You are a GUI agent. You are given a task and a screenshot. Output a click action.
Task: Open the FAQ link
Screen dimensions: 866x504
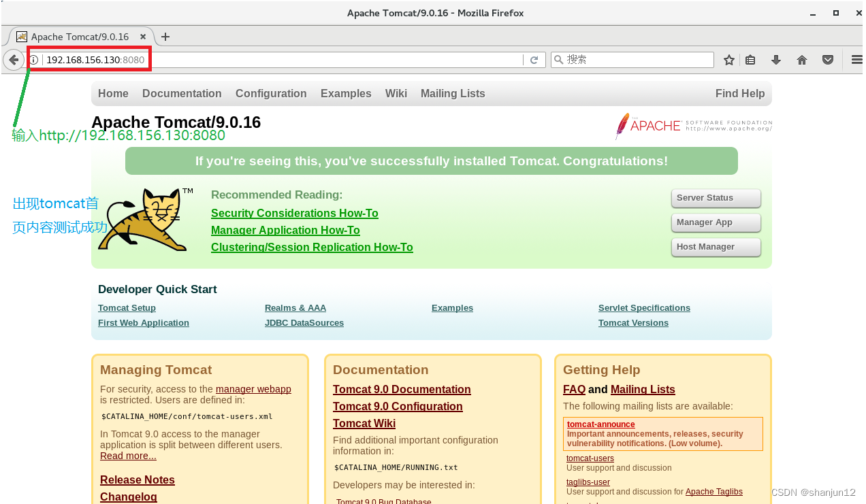(x=574, y=390)
